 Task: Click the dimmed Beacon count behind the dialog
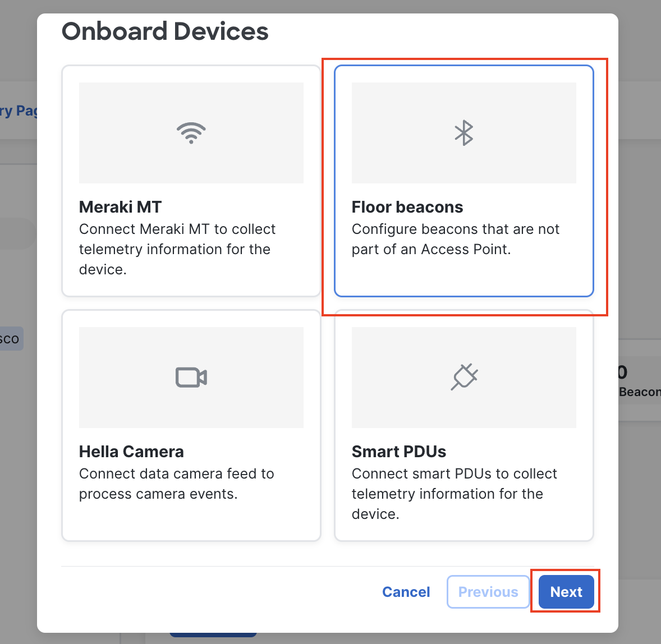coord(639,392)
